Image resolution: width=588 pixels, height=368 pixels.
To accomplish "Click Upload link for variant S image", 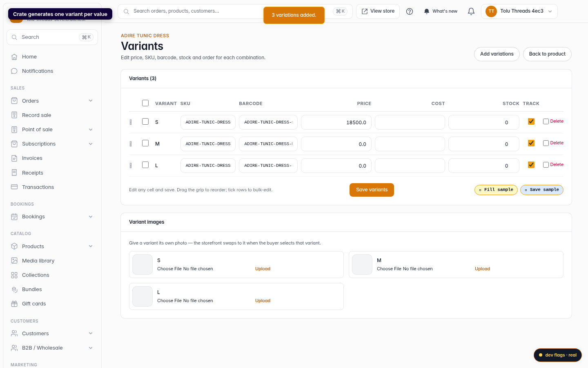I will point(263,269).
